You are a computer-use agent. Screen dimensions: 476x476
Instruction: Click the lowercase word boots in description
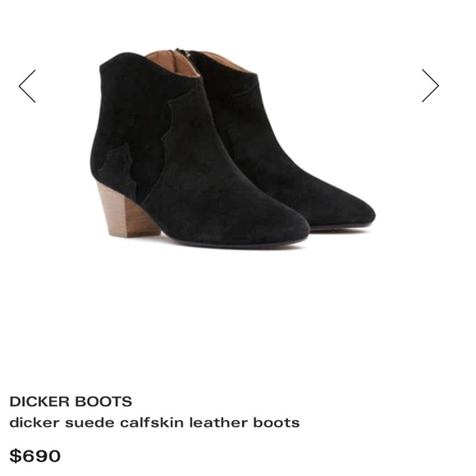277,423
